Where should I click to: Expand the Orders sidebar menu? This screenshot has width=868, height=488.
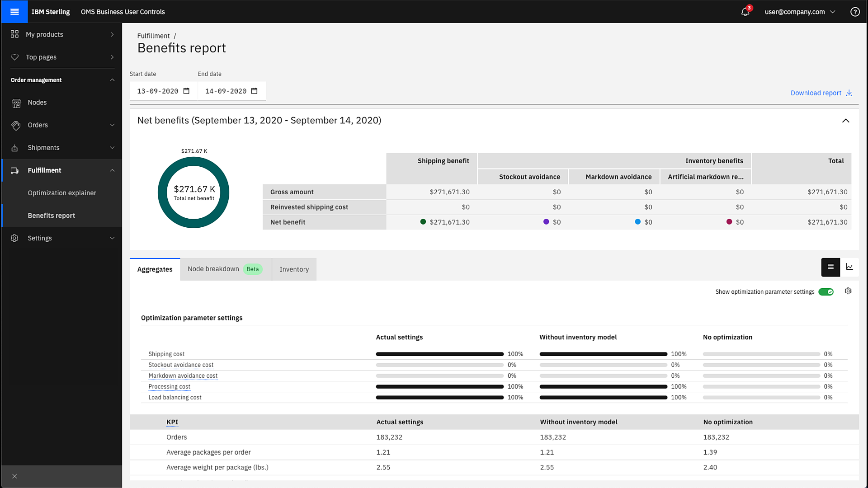[x=61, y=125]
